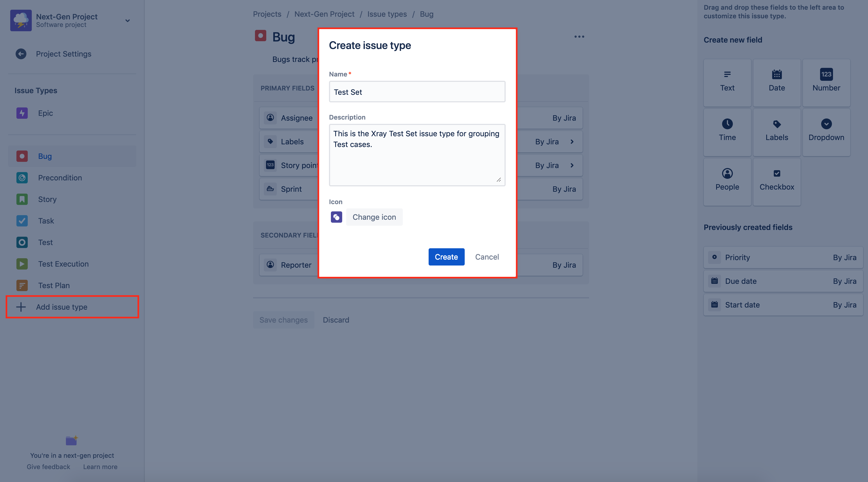Create a new Number field
Screen dimensions: 868x482
point(826,83)
